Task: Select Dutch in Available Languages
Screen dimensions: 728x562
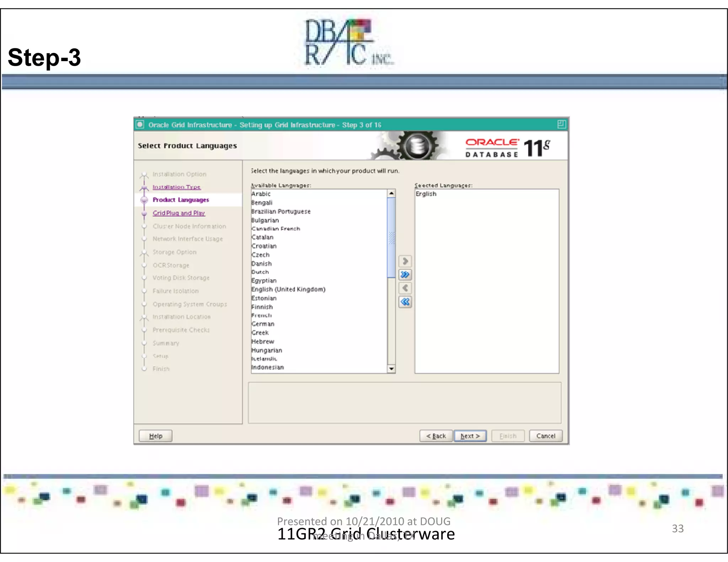Action: pos(319,272)
